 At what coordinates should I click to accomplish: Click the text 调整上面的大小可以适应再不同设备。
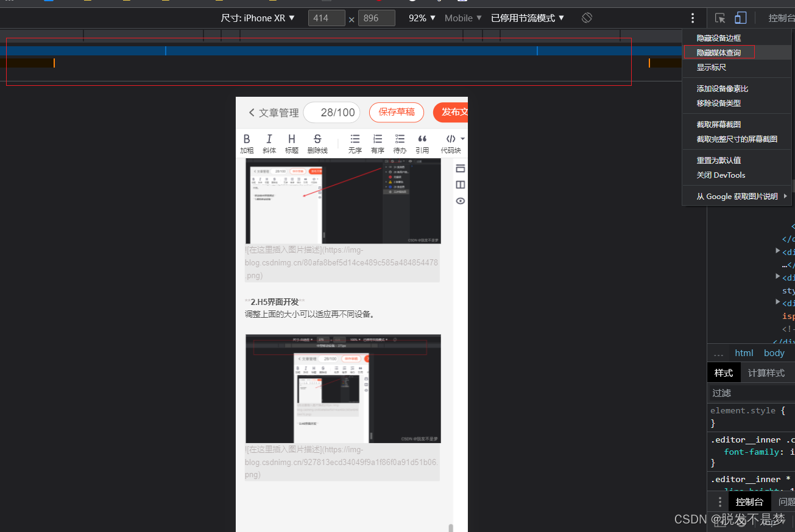coord(309,315)
